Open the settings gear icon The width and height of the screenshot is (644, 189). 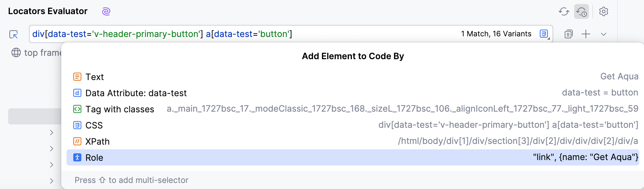point(604,11)
